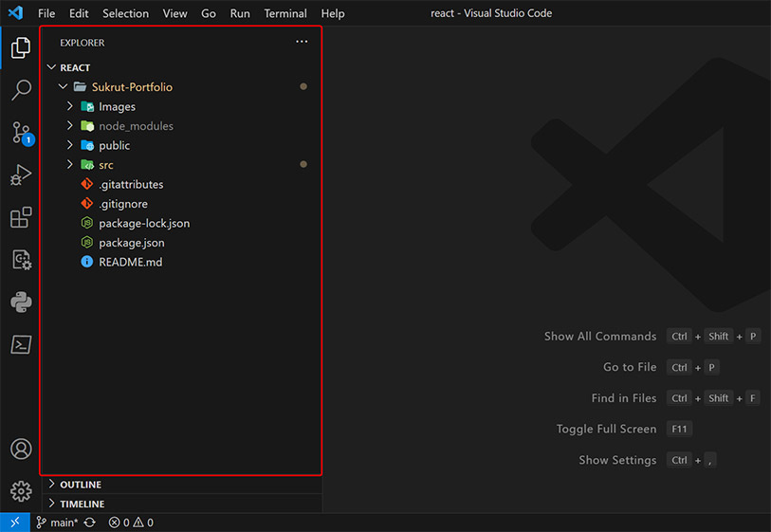
Task: Click the package.json node icon
Action: (87, 243)
